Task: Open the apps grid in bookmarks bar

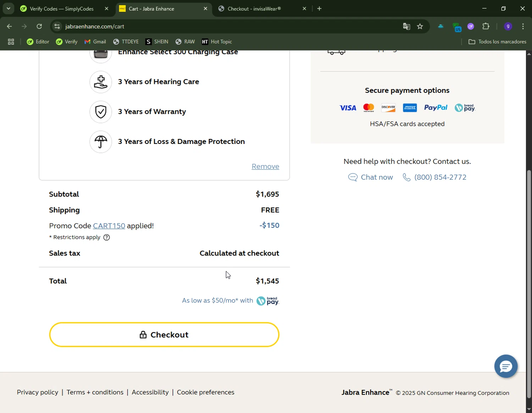Action: click(11, 41)
